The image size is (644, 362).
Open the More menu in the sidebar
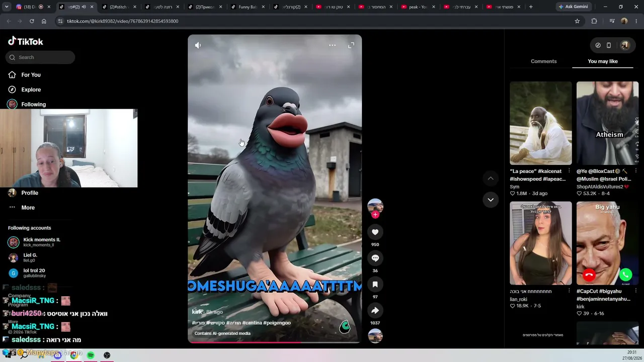tap(28, 207)
